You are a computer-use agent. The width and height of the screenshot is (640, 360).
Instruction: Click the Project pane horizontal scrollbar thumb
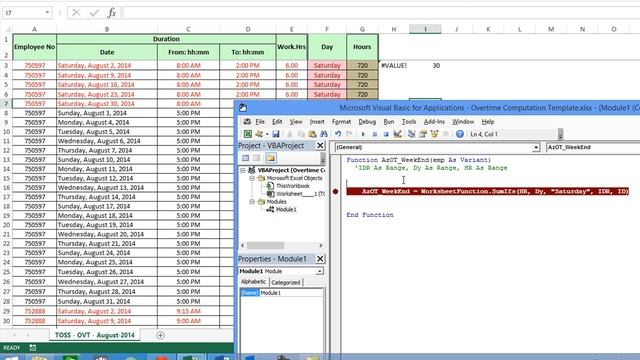[x=265, y=245]
